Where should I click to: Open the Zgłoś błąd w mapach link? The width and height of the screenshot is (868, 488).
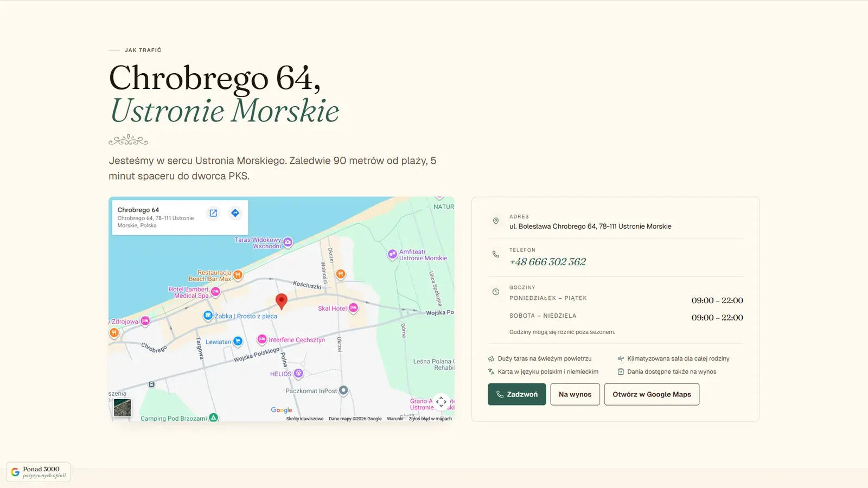pos(430,419)
